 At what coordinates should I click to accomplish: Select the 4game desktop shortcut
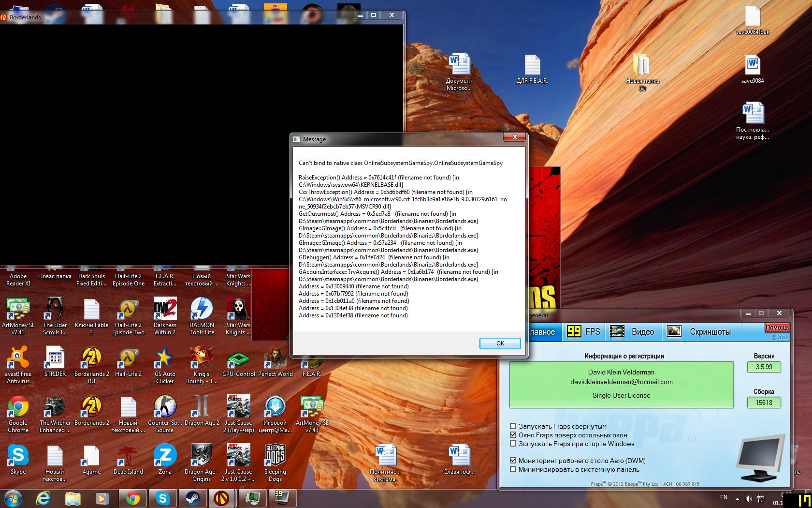(x=91, y=460)
